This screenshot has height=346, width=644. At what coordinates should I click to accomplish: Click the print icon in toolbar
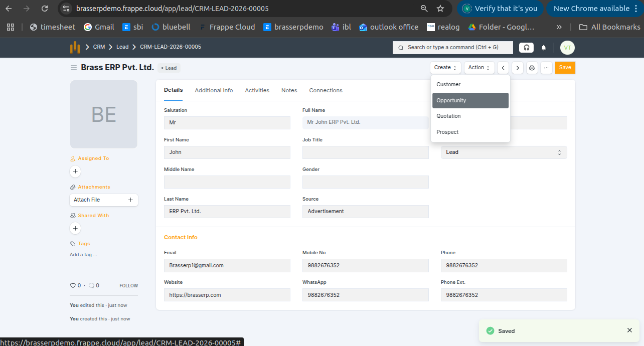point(532,68)
